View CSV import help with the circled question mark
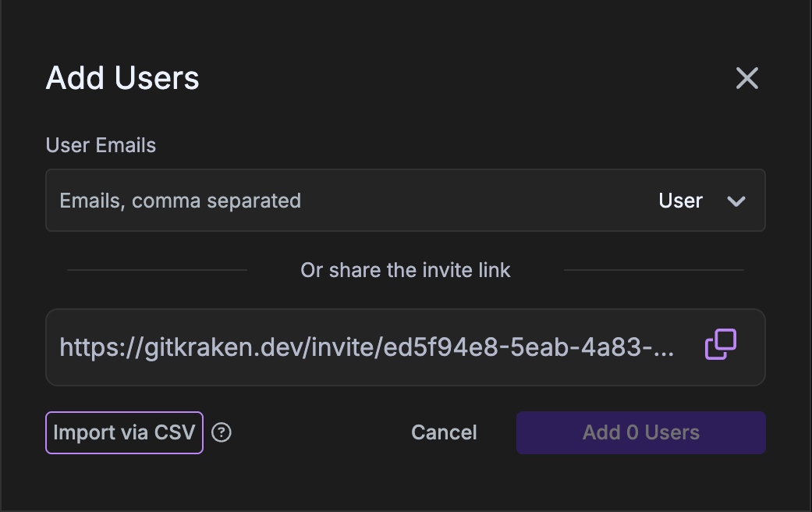This screenshot has height=512, width=812. click(221, 432)
